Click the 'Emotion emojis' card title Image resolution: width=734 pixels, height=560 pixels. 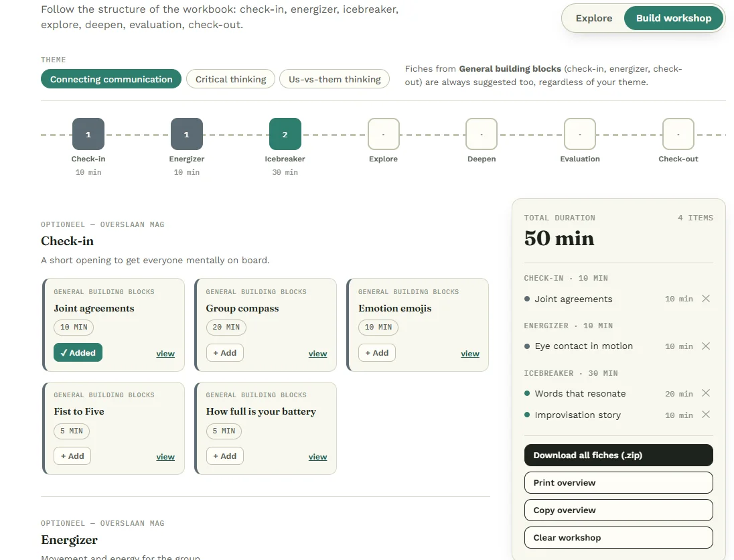click(x=394, y=308)
